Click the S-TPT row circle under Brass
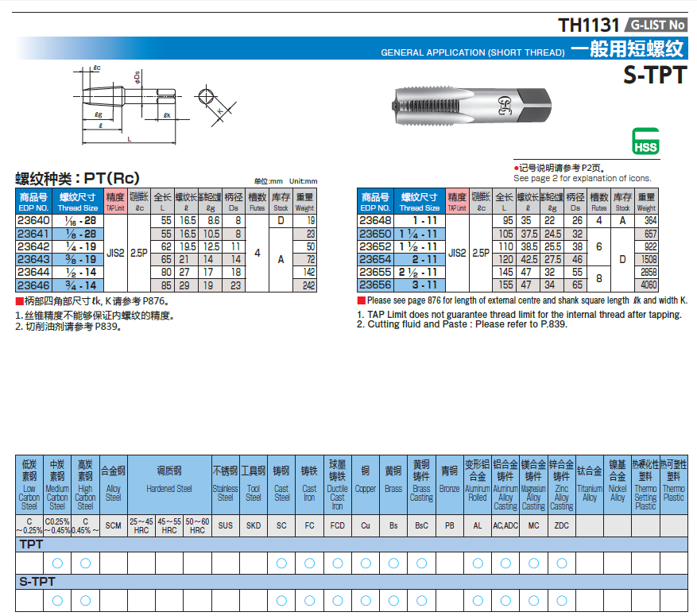The image size is (697, 616). 393,601
